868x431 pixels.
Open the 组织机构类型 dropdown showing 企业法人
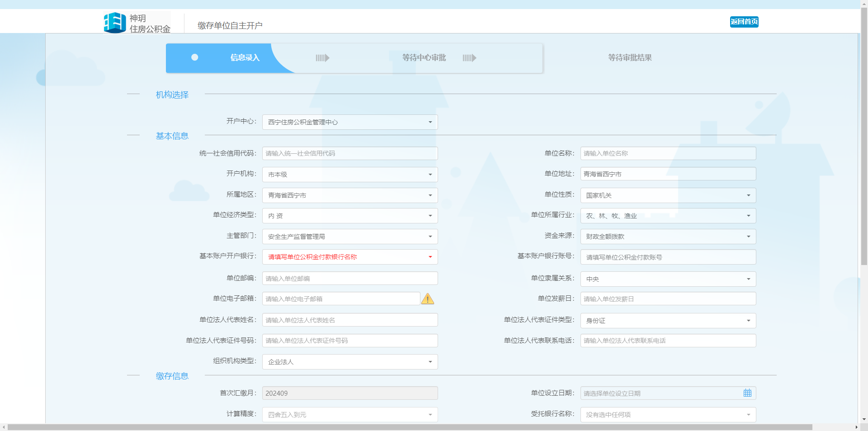pos(350,362)
